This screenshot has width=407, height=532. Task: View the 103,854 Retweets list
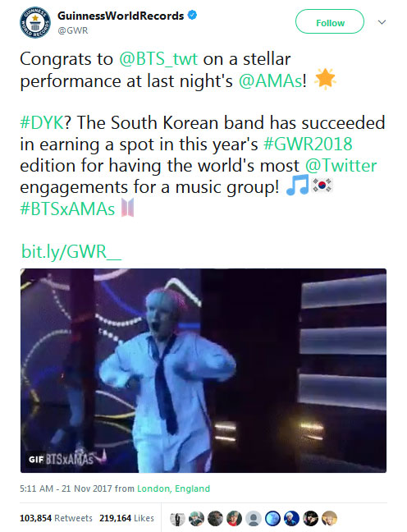point(56,518)
